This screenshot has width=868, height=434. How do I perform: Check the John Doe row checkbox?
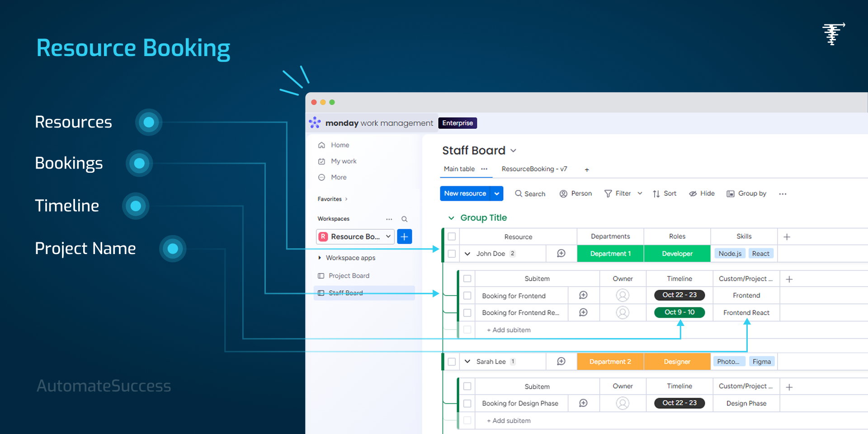coord(452,254)
